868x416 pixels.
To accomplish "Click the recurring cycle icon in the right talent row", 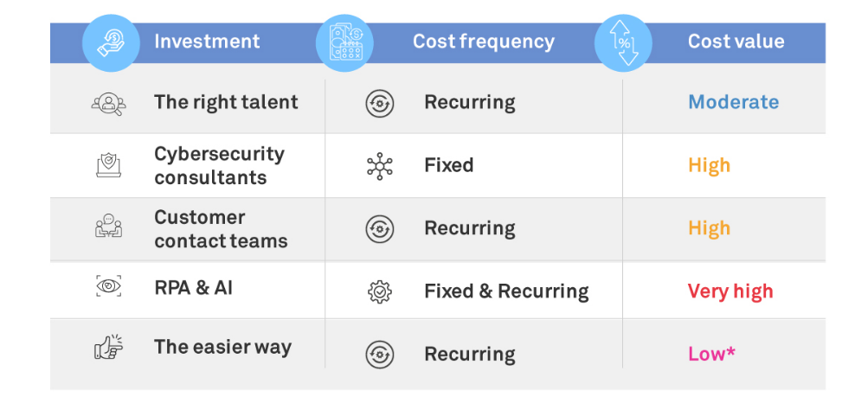I will pyautogui.click(x=379, y=104).
